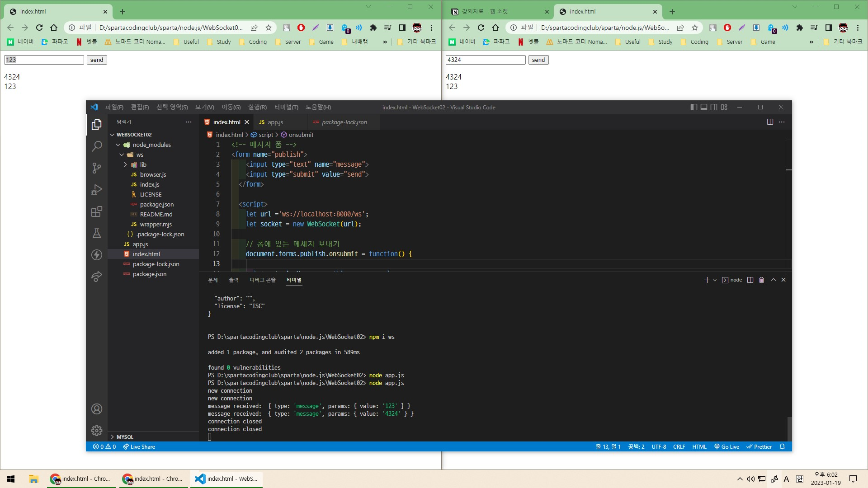Open Source Control view in activity bar

click(97, 168)
